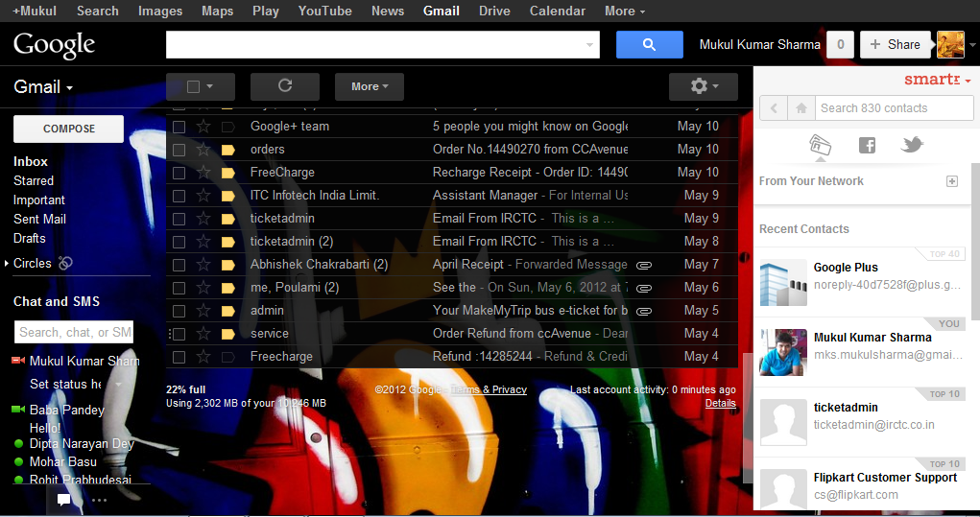Click the Circles link icon
Image resolution: width=980 pixels, height=517 pixels.
coord(65,264)
